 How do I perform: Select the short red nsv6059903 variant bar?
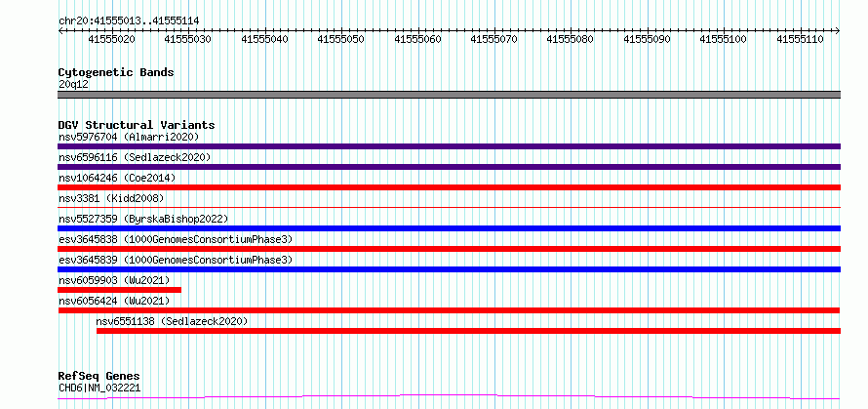point(120,290)
